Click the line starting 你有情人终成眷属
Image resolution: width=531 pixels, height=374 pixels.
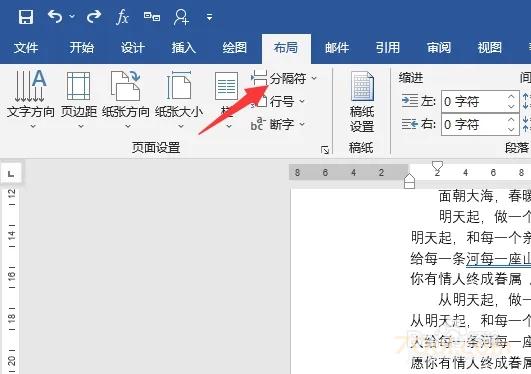pyautogui.click(x=470, y=280)
